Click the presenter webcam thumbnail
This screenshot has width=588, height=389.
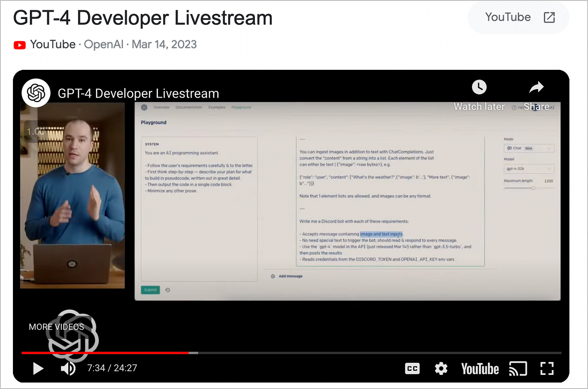point(73,195)
